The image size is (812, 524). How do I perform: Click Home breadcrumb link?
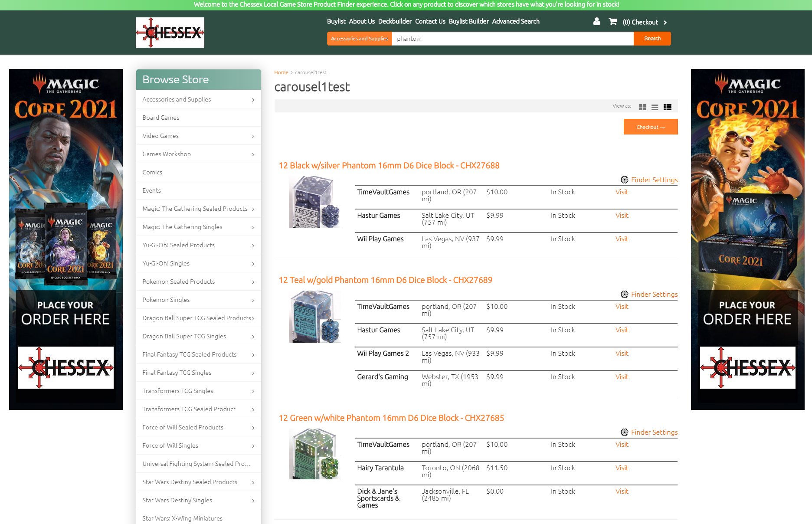pos(281,72)
